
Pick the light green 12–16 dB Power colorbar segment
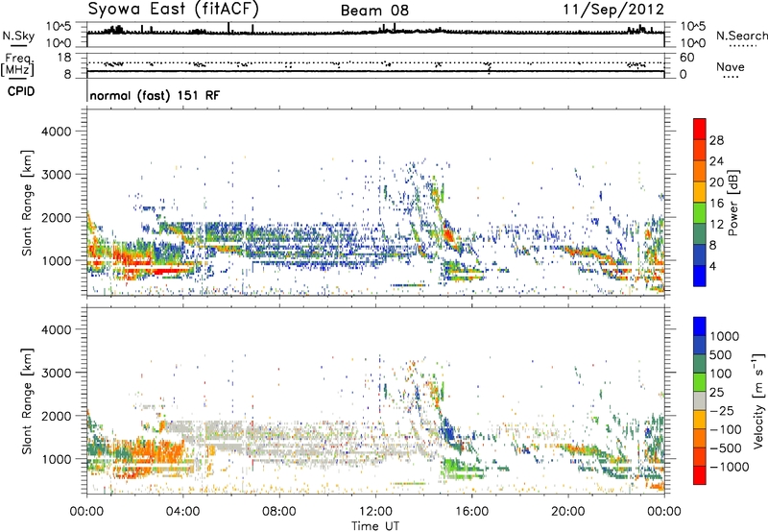pyautogui.click(x=700, y=213)
